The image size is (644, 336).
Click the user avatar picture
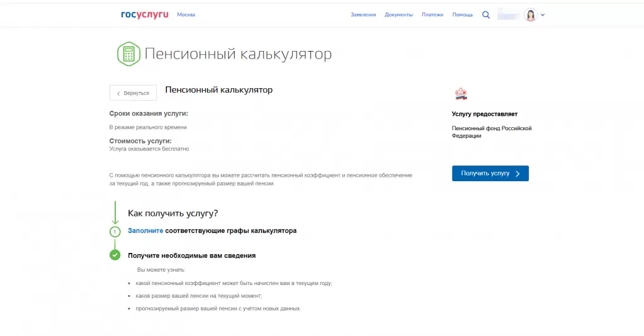(x=530, y=15)
